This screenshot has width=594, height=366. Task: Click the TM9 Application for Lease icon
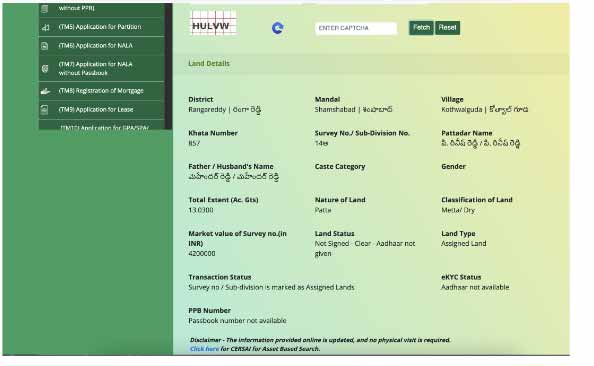pyautogui.click(x=45, y=110)
